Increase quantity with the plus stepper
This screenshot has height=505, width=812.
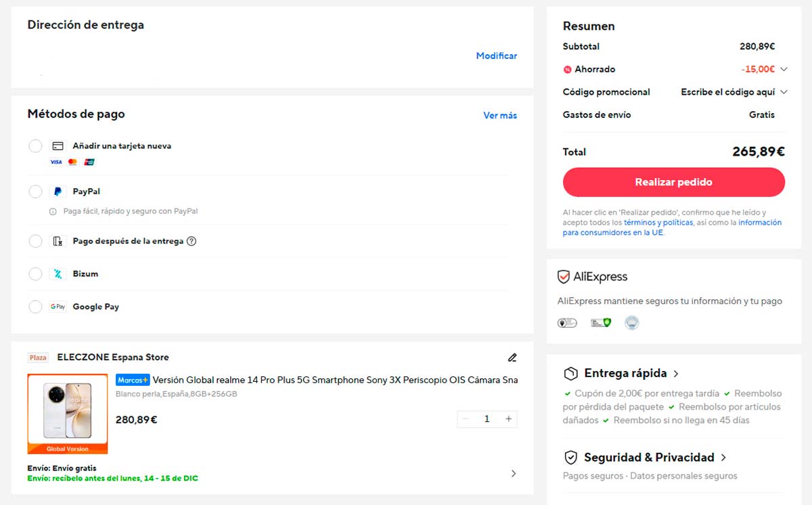pos(508,419)
